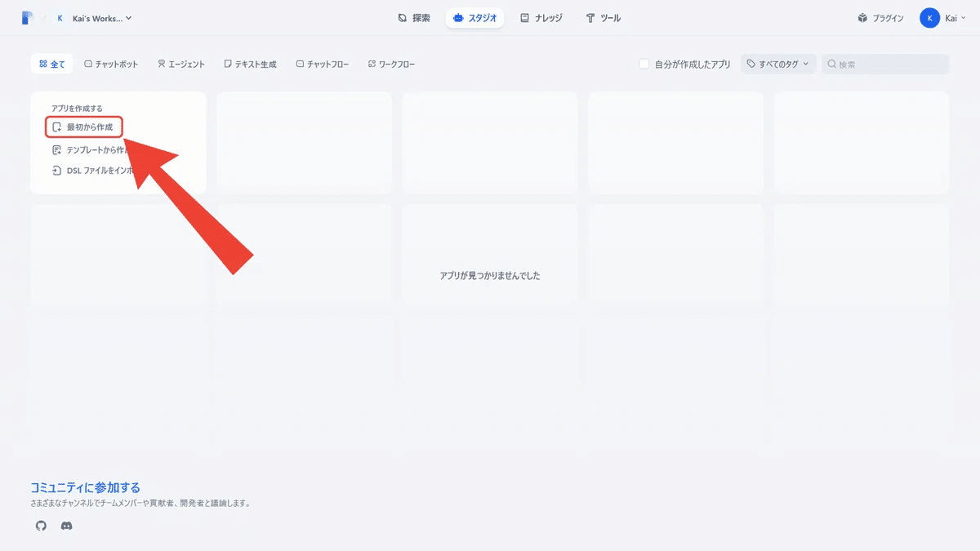This screenshot has height=551, width=980.
Task: Click the コミュニティに参加する heading
Action: pyautogui.click(x=86, y=487)
